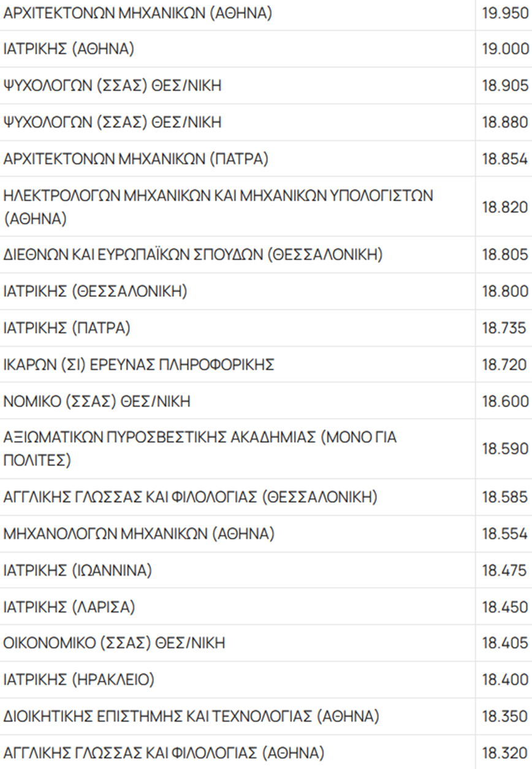This screenshot has height=769, width=532.
Task: Click the score 18.320 in last row
Action: 504,753
